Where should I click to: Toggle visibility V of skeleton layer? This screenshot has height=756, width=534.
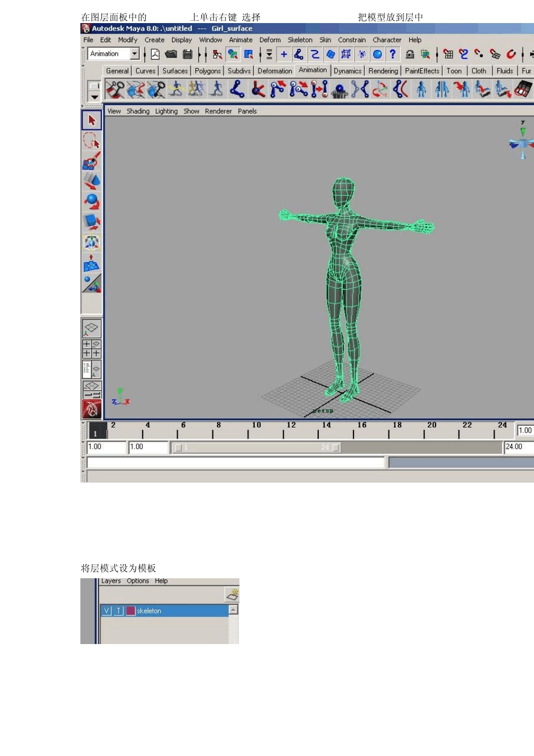click(107, 611)
